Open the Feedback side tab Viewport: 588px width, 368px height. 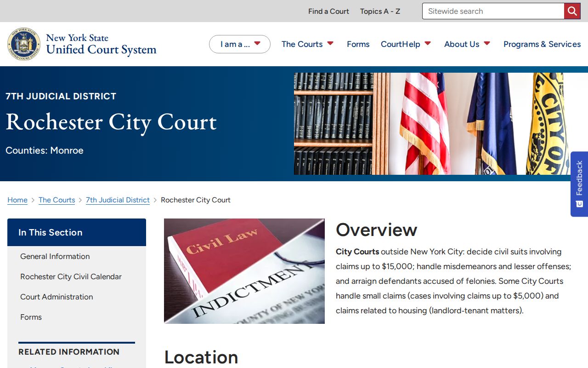click(x=579, y=184)
